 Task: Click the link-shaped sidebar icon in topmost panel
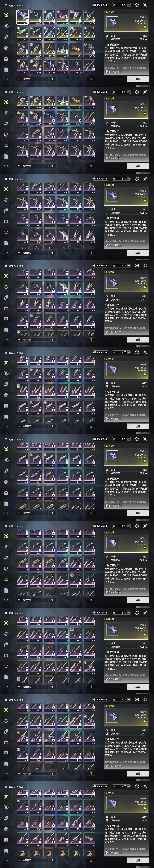(6, 37)
